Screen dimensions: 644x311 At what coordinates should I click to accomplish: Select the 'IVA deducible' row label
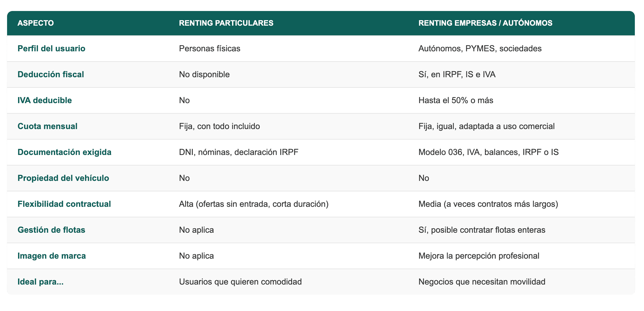tap(44, 100)
